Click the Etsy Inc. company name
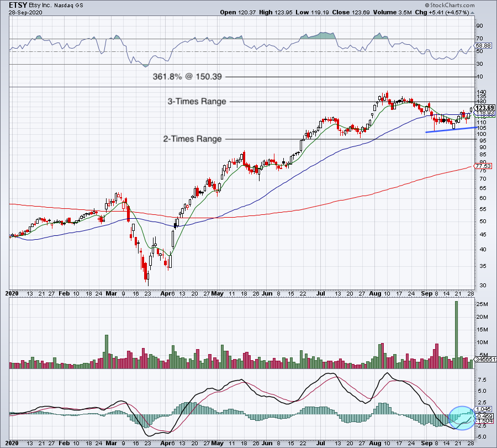Screen dimensions: 497x448 pyautogui.click(x=40, y=6)
